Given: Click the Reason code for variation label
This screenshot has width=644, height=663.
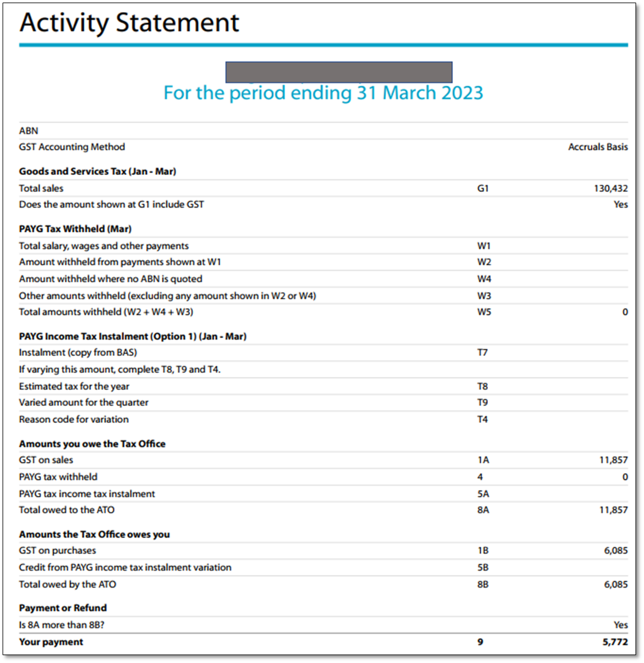Looking at the screenshot, I should pos(74,419).
